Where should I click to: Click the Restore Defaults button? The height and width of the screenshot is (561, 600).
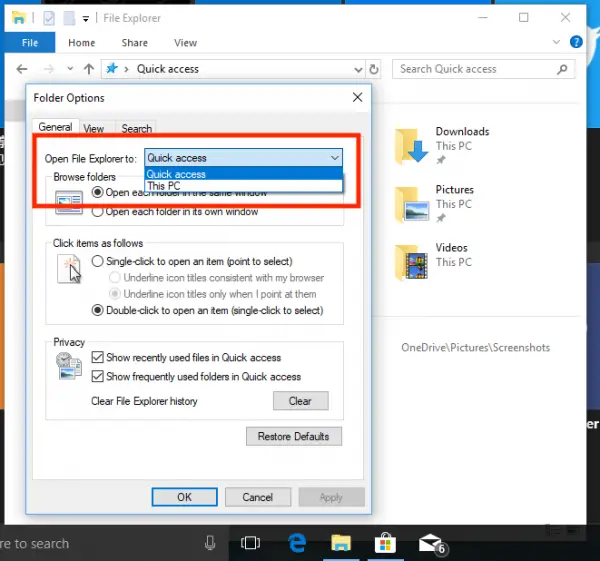[x=294, y=436]
